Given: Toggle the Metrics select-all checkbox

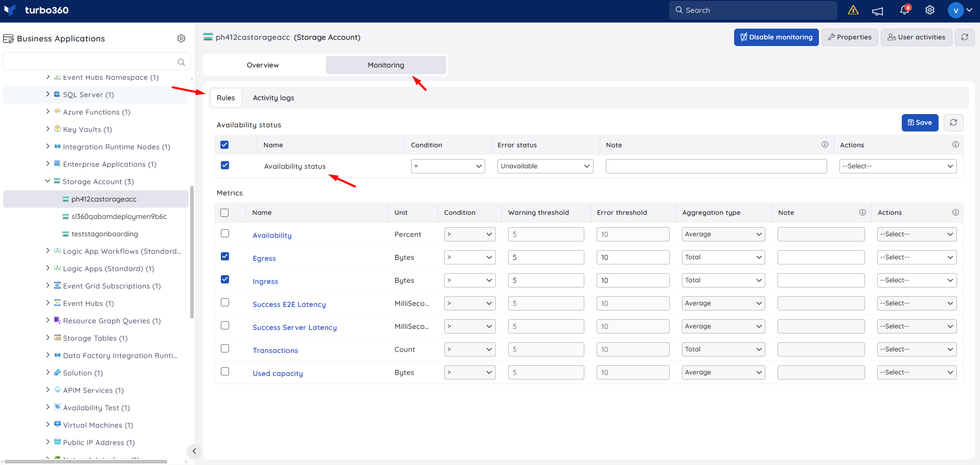Looking at the screenshot, I should pos(224,213).
